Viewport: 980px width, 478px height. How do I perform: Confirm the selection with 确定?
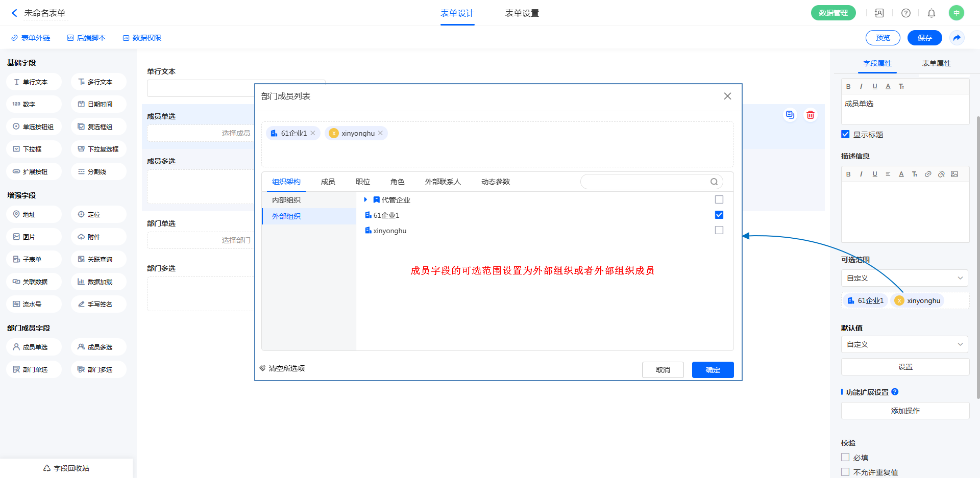[x=713, y=370]
